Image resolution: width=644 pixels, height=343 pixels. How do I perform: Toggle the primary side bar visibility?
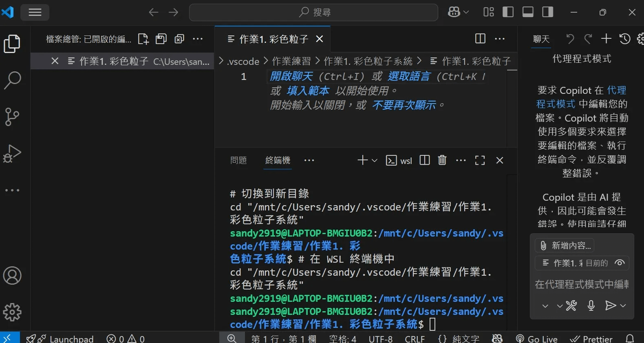[x=508, y=12]
